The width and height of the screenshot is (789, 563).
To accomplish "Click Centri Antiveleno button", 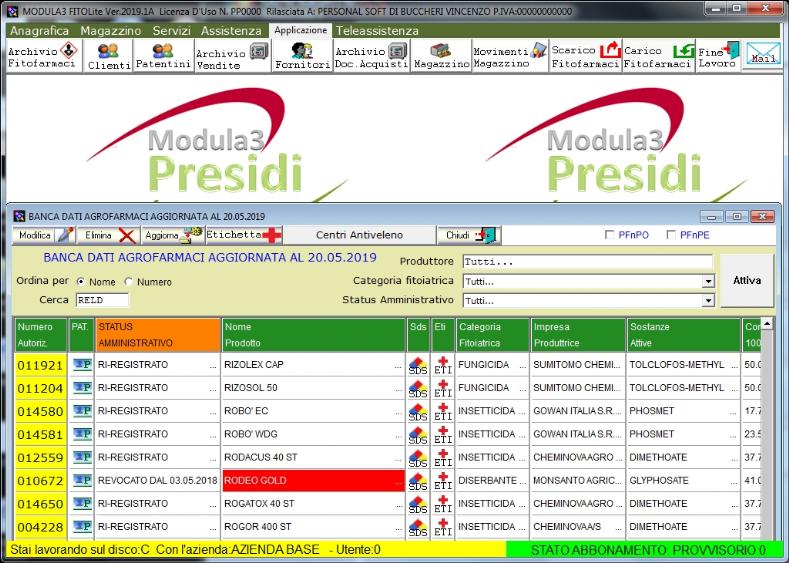I will [x=359, y=235].
